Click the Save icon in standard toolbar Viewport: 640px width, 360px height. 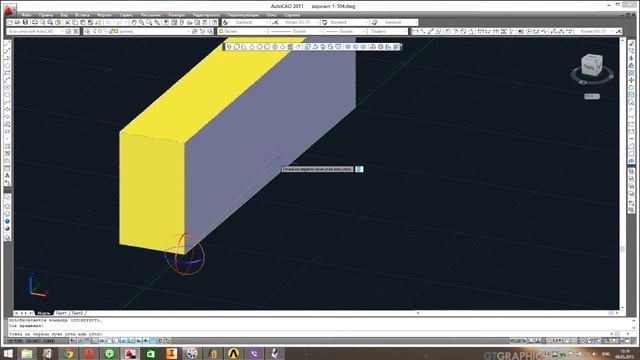[25, 22]
